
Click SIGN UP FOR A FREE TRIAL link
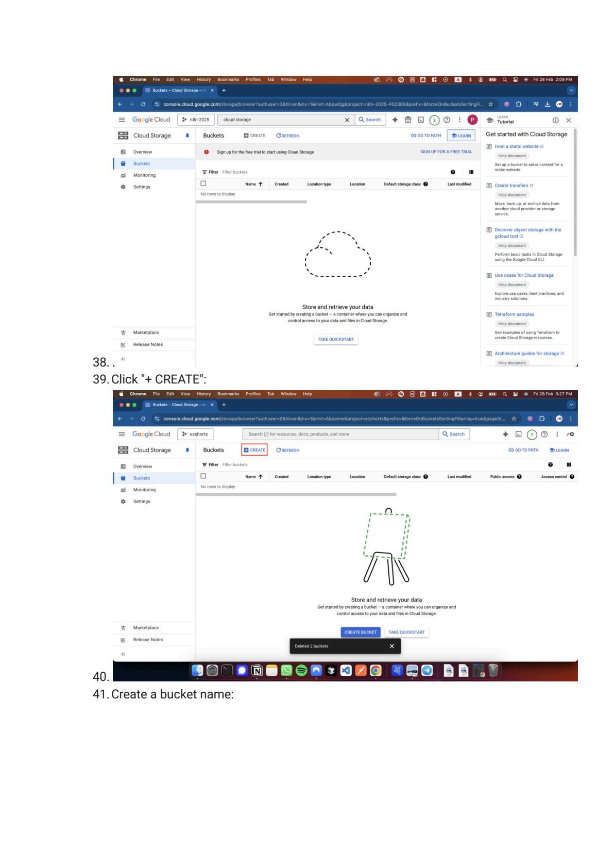pos(446,152)
